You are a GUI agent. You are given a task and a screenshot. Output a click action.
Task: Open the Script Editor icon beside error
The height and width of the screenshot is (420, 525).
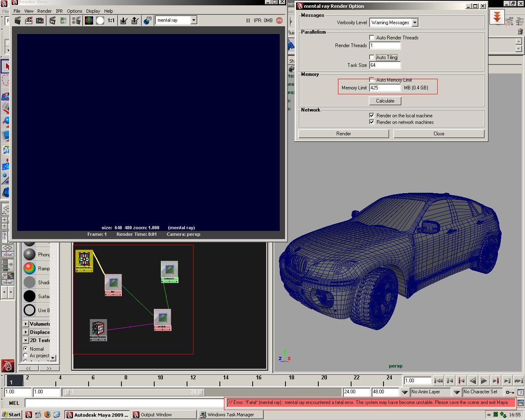520,403
